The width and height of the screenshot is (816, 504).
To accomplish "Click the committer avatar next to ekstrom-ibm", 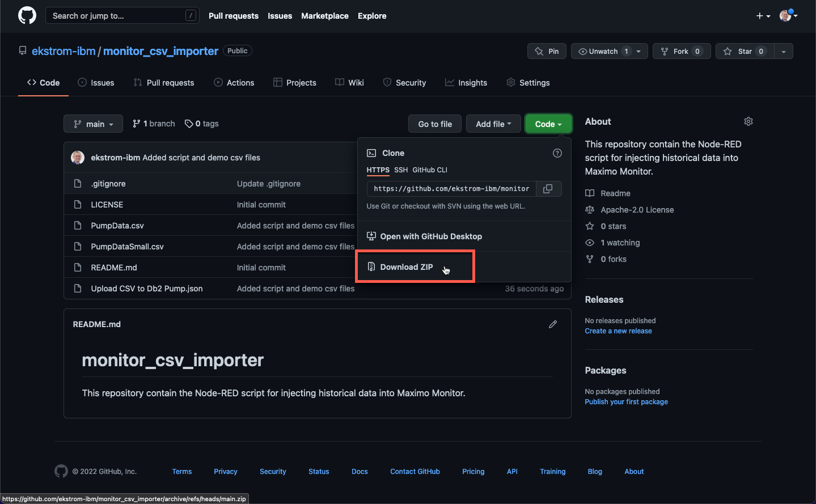I will click(x=78, y=158).
